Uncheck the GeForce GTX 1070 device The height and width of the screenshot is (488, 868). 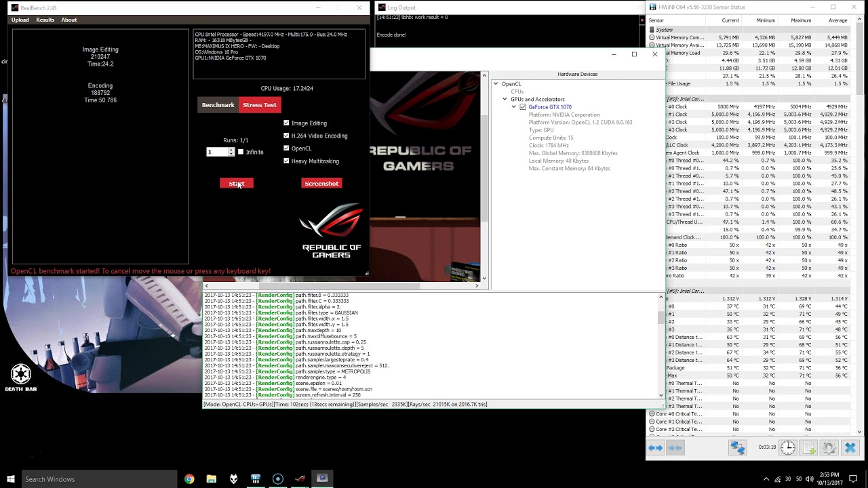coord(523,107)
